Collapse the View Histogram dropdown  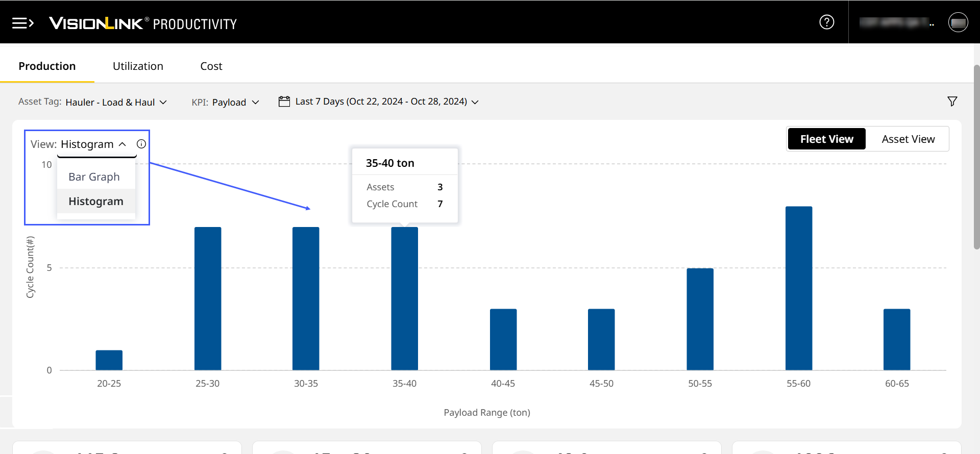coord(93,144)
